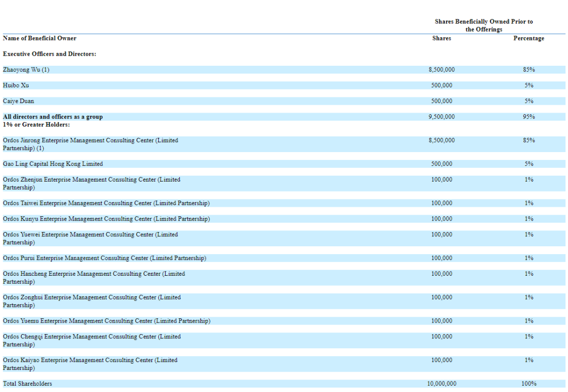This screenshot has width=568, height=392.
Task: Click Ordos Yuewei's 100,000 shares value
Action: (442, 235)
